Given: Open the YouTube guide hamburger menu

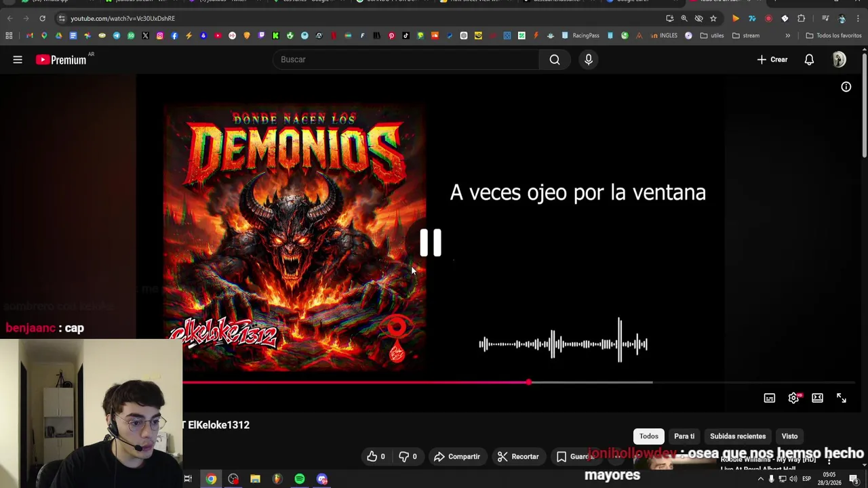Looking at the screenshot, I should (x=18, y=60).
